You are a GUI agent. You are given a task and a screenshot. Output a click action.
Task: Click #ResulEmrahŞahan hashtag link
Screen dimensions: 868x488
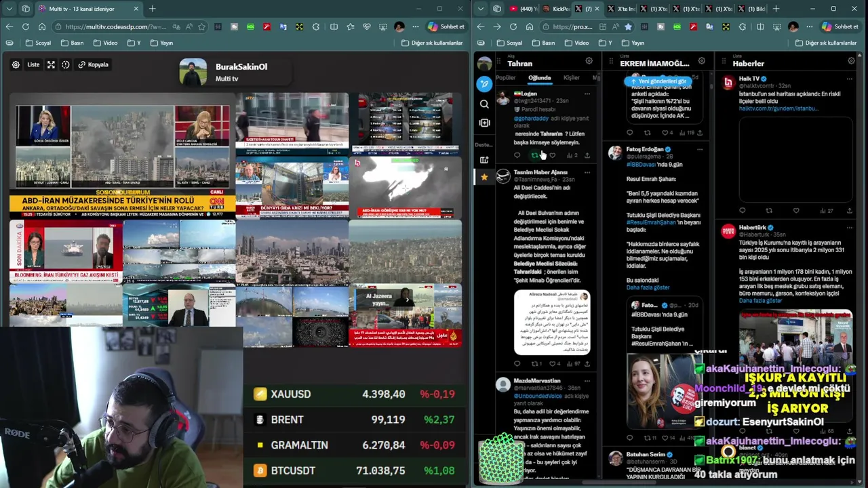[x=651, y=222]
